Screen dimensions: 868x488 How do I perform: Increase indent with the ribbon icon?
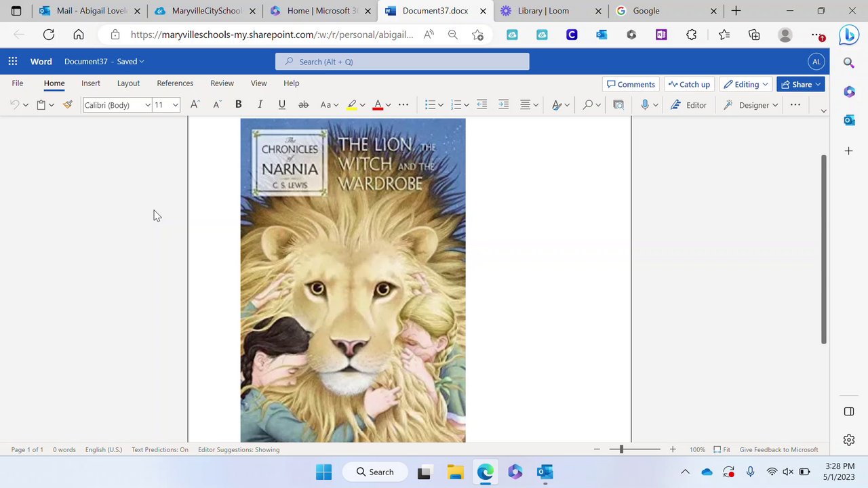[x=503, y=104]
